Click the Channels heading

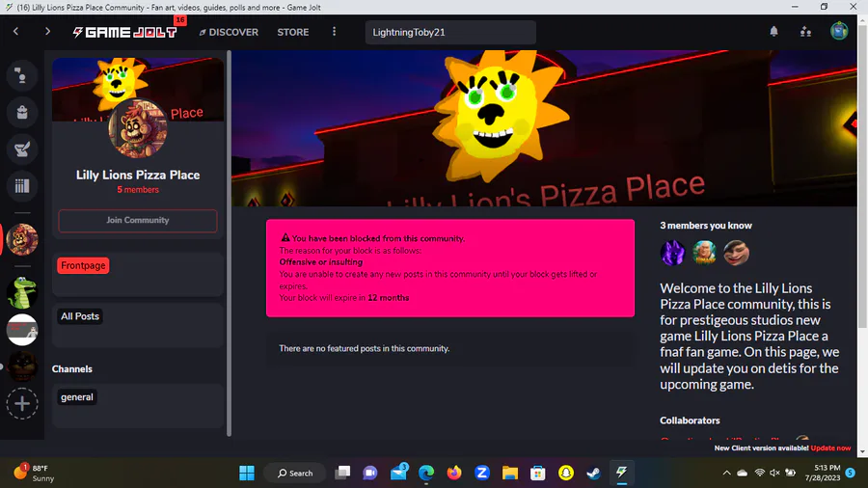click(72, 369)
